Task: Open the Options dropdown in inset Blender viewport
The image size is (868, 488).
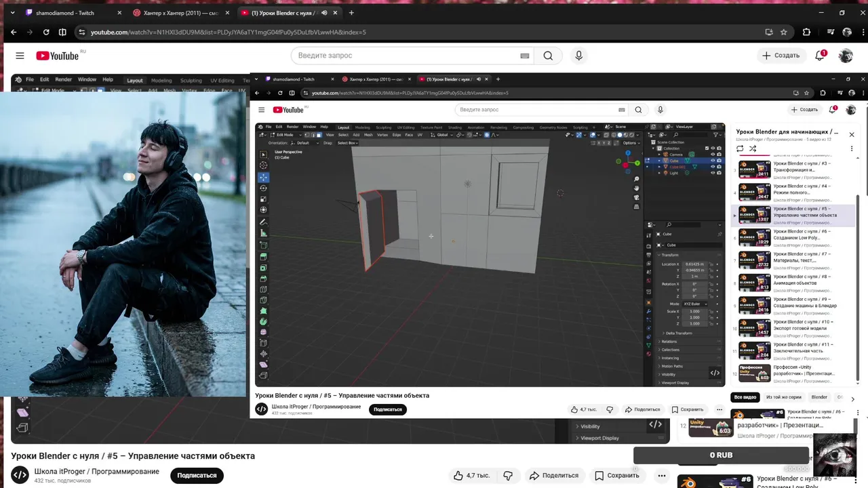Action: point(630,143)
